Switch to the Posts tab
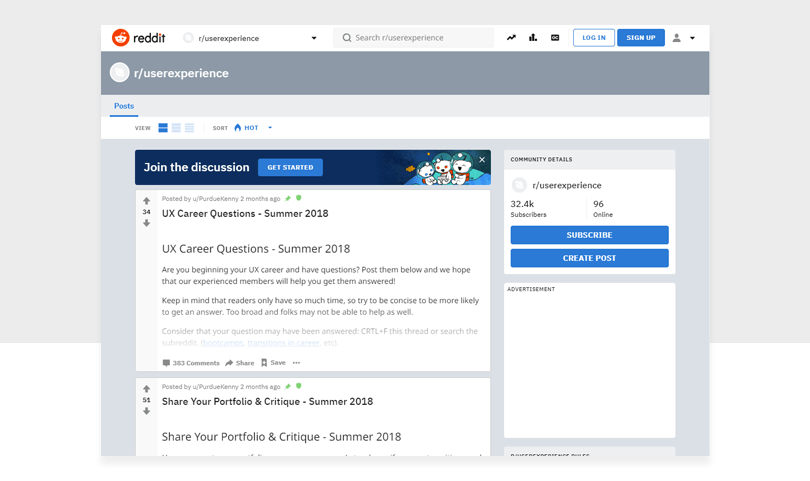The width and height of the screenshot is (810, 481). [124, 106]
